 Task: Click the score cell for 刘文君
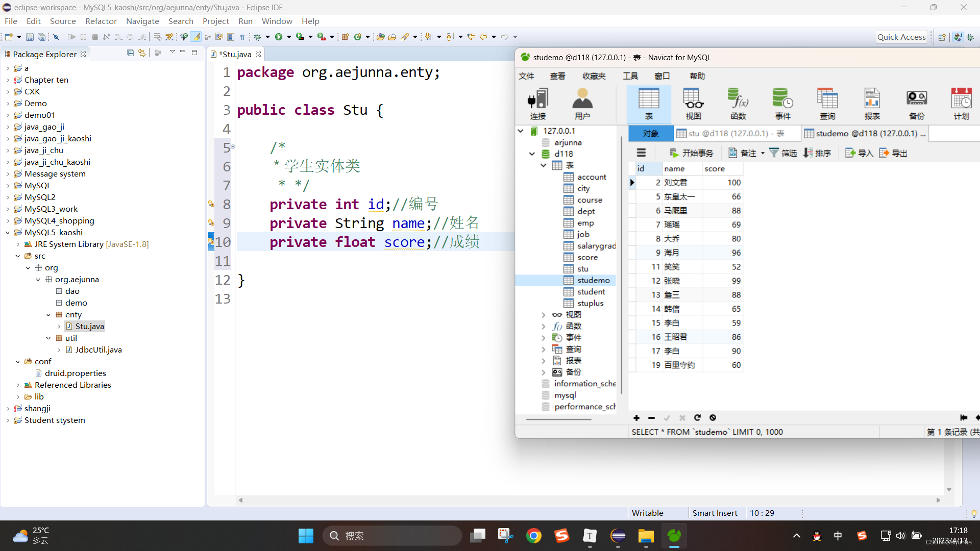point(723,183)
